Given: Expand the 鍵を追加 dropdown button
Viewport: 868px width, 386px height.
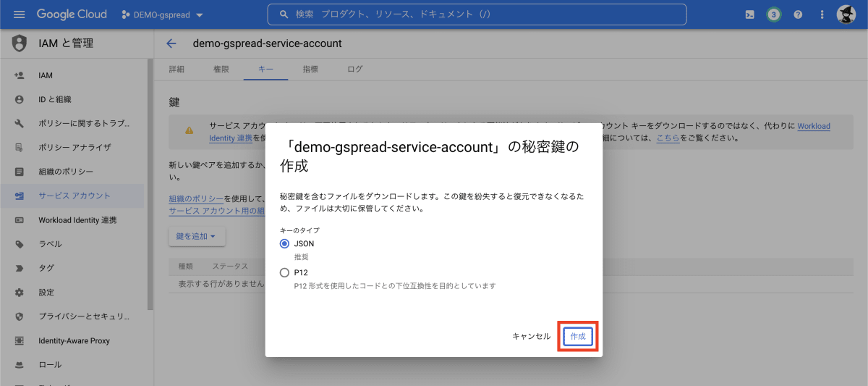Looking at the screenshot, I should [197, 237].
